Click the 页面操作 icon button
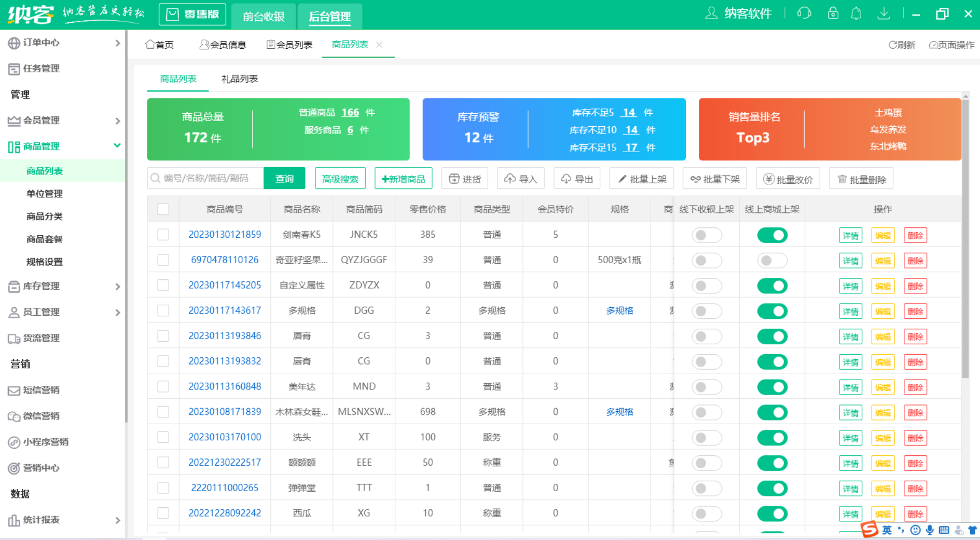The height and width of the screenshot is (540, 980). (x=951, y=45)
